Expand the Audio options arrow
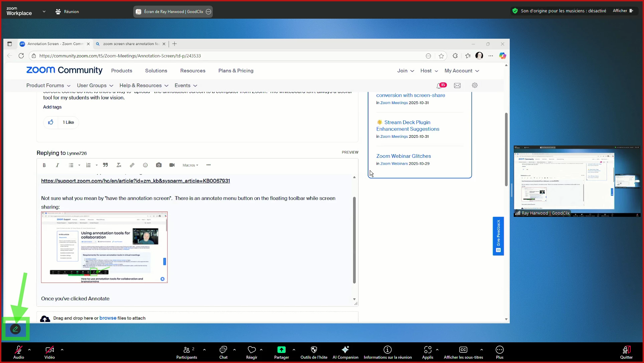 pos(29,350)
